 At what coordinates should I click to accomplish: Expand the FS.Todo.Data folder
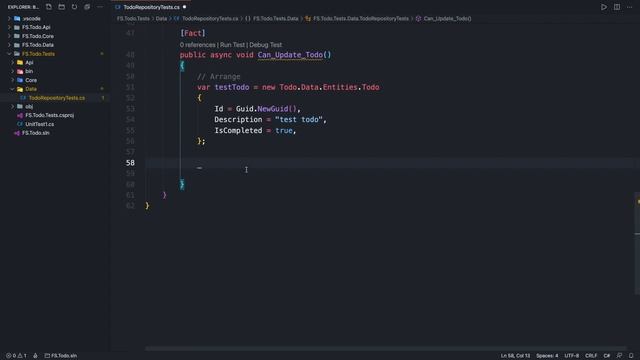click(9, 45)
